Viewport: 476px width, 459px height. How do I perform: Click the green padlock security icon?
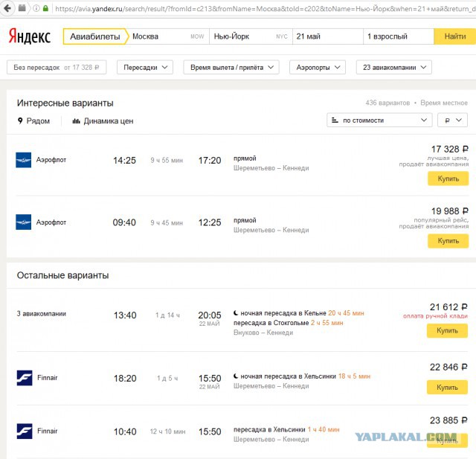[x=45, y=8]
